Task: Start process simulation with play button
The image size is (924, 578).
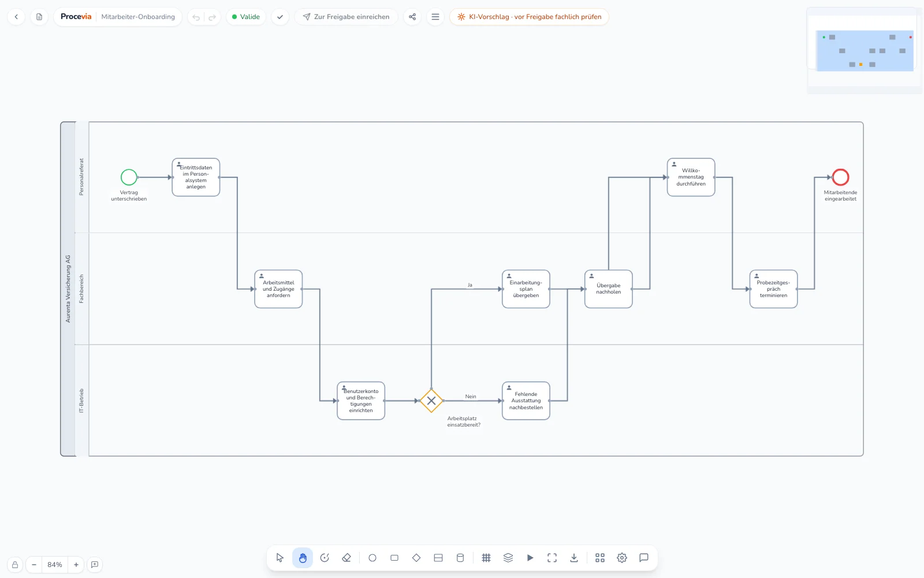Action: (x=530, y=558)
